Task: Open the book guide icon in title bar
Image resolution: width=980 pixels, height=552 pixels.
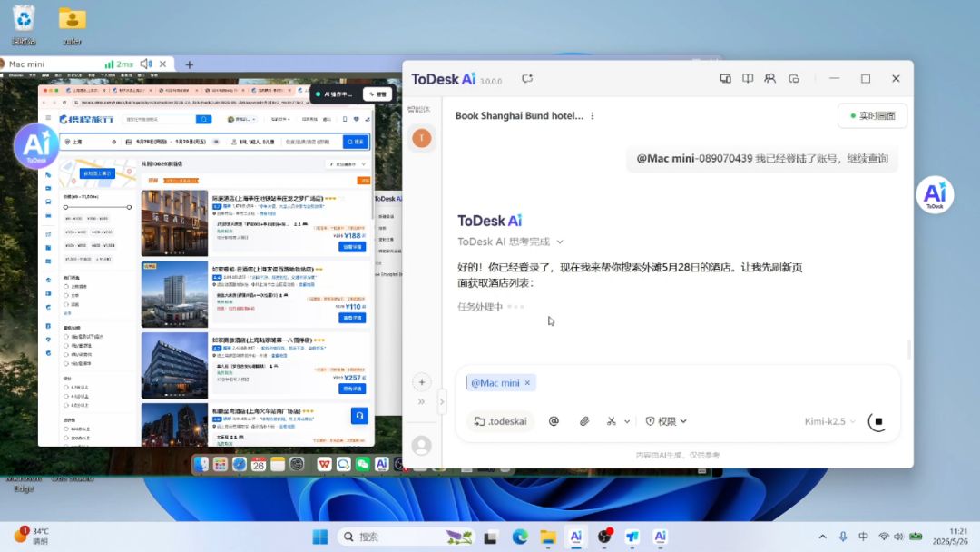Action: click(x=748, y=79)
